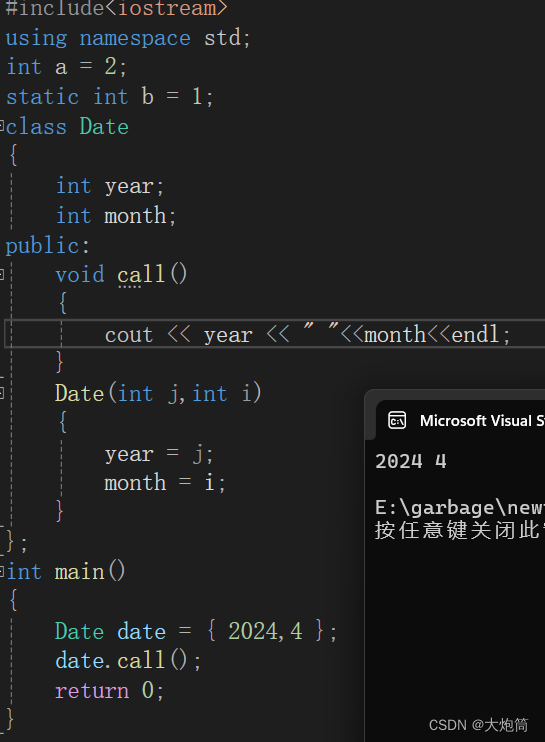
Task: Collapse the void call() function block
Action: [x=2, y=274]
